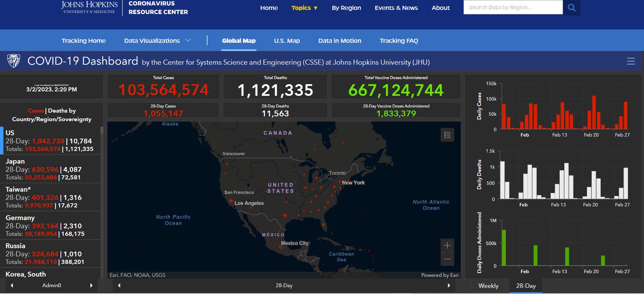Image resolution: width=644 pixels, height=294 pixels.
Task: Click next arrow beside Admin0
Action: [91, 285]
